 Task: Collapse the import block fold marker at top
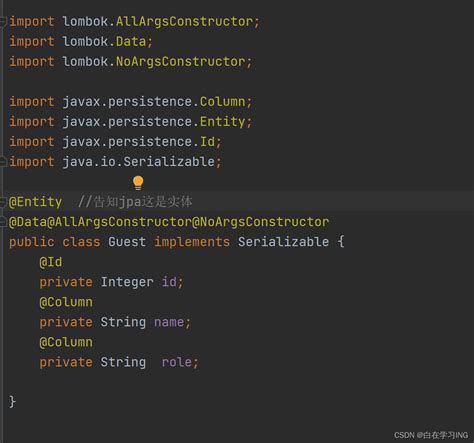(x=3, y=22)
